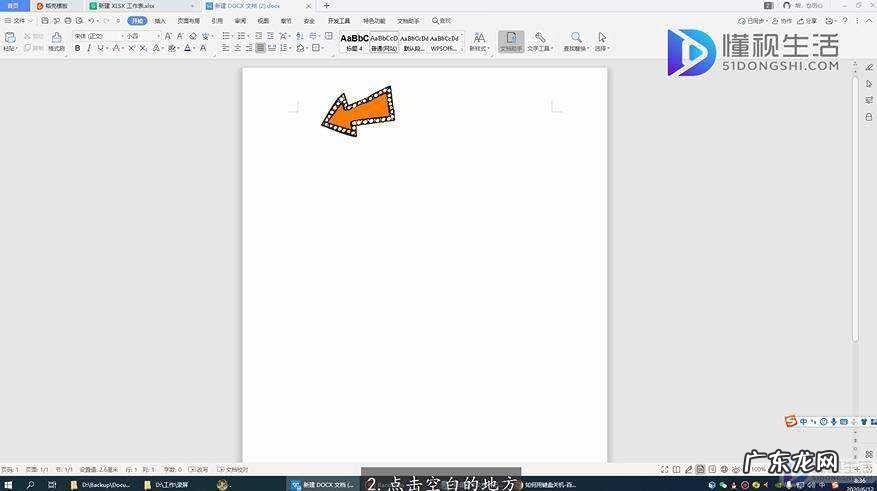Click the Undo arrow icon

[91, 20]
